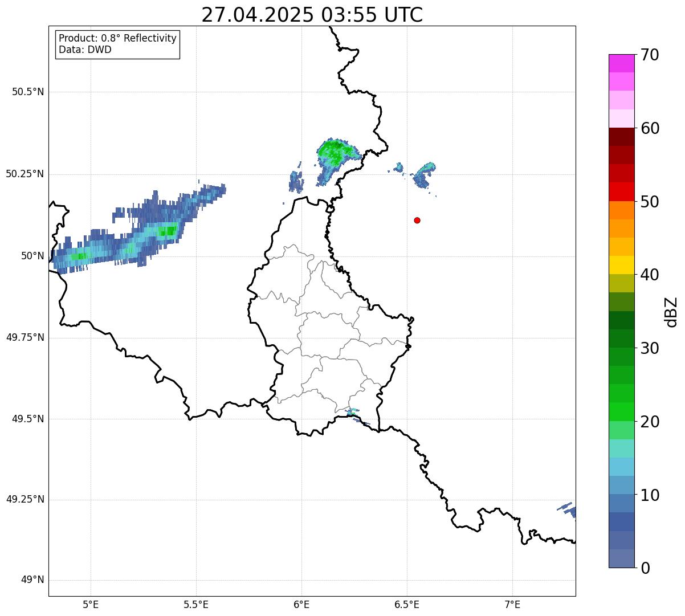Screen dimensions: 685x616
Task: Click the radar echo at the map's lower-right edge
Action: coord(566,509)
